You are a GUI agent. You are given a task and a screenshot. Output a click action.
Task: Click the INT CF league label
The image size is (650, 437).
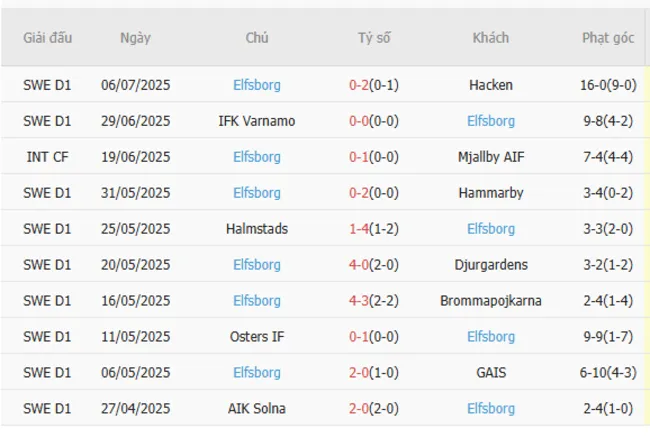[48, 157]
